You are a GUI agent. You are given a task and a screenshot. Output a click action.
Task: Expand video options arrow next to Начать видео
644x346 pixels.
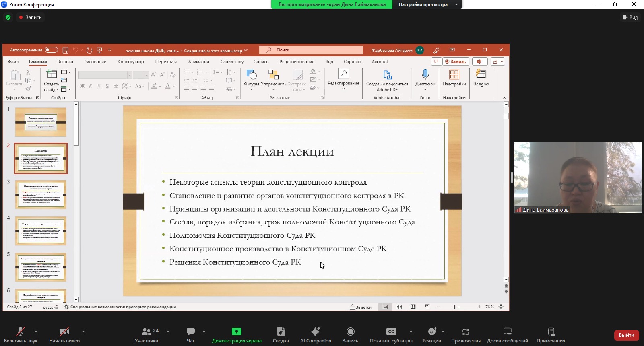point(83,332)
